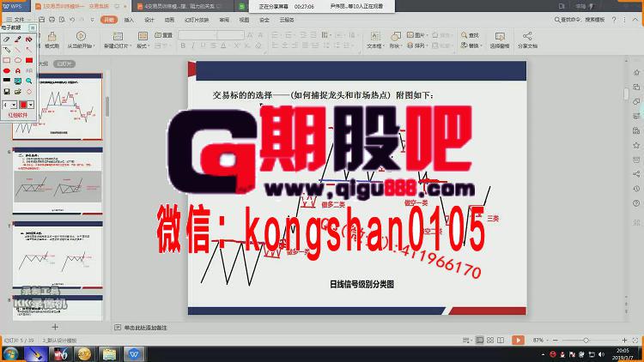The image size is (644, 362).
Task: Switch to the 视图 ribbon tab
Action: click(x=244, y=20)
